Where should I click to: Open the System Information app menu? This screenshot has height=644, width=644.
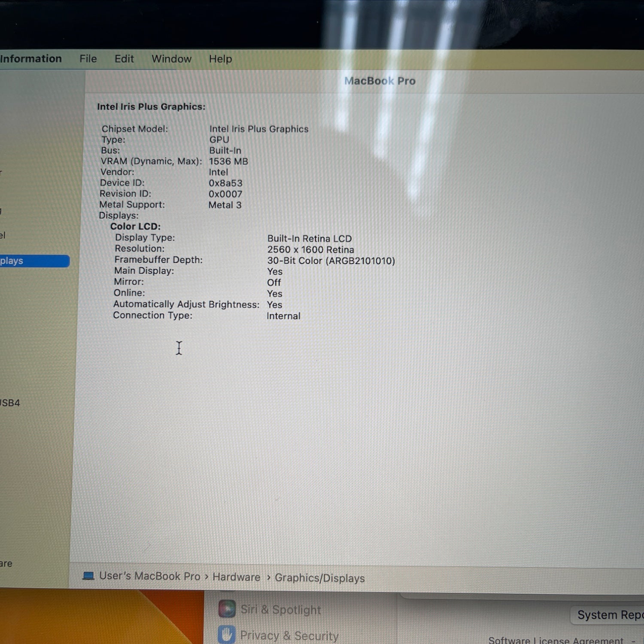31,59
